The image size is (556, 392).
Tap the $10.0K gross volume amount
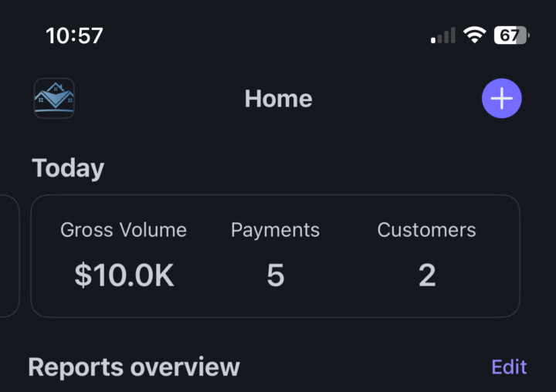(x=124, y=275)
